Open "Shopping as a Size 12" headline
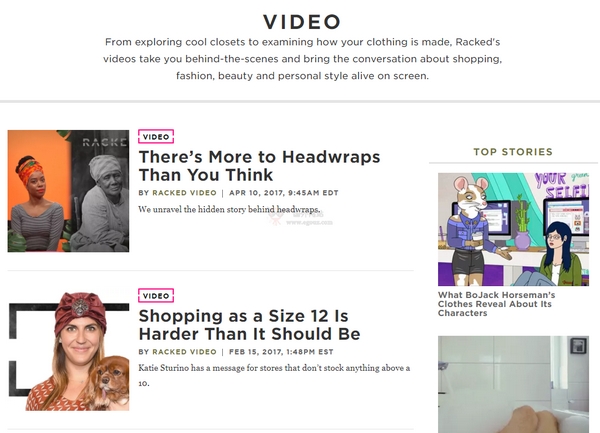The width and height of the screenshot is (600, 433). click(x=249, y=325)
